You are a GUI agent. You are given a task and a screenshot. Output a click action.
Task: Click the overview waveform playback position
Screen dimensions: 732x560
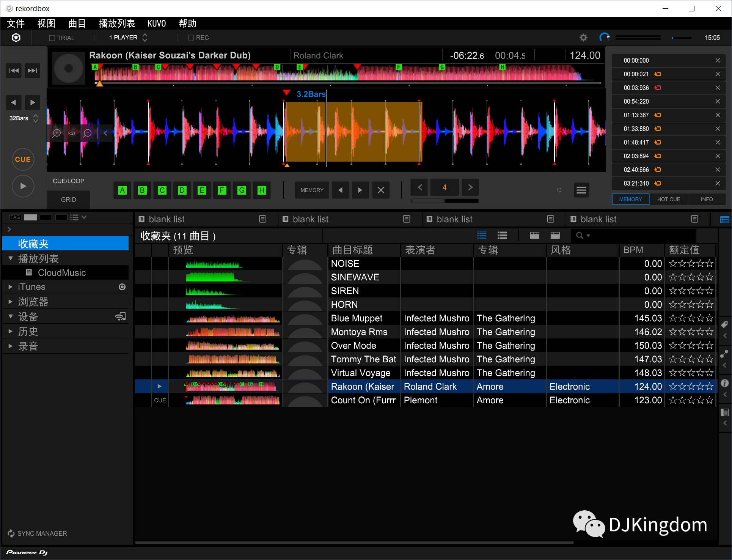99,83
